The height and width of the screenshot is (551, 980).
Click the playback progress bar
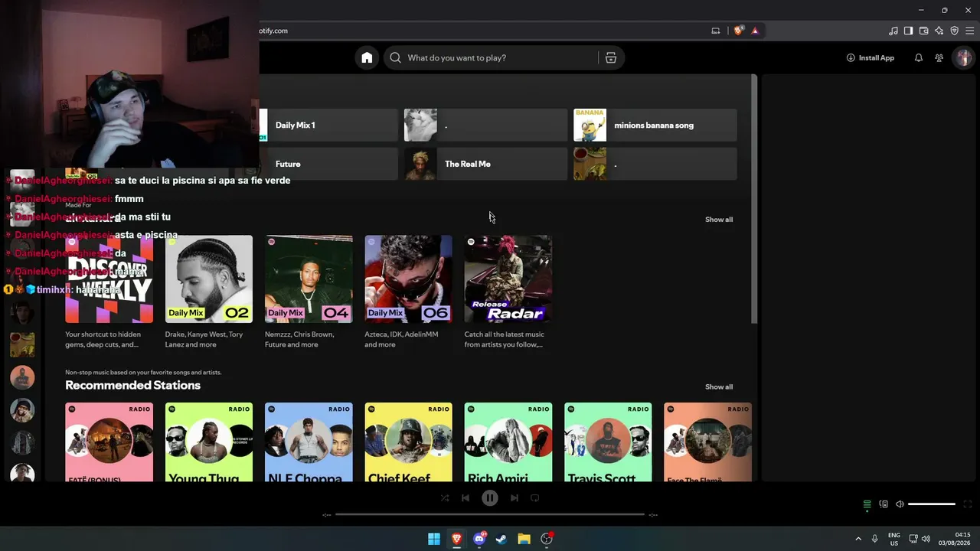[490, 514]
